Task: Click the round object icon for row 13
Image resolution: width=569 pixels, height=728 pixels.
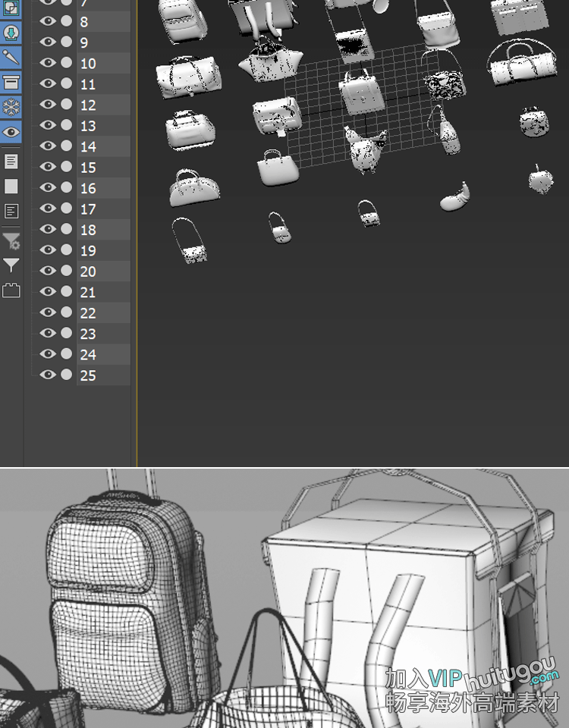Action: pyautogui.click(x=67, y=125)
